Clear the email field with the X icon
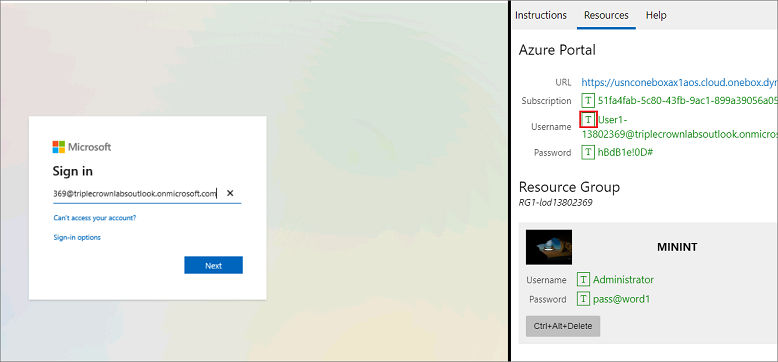The width and height of the screenshot is (778, 362). 230,193
